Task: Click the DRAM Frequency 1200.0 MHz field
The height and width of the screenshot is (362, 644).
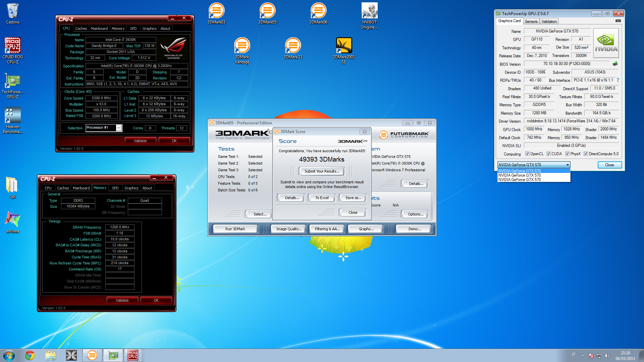Action: (x=120, y=227)
